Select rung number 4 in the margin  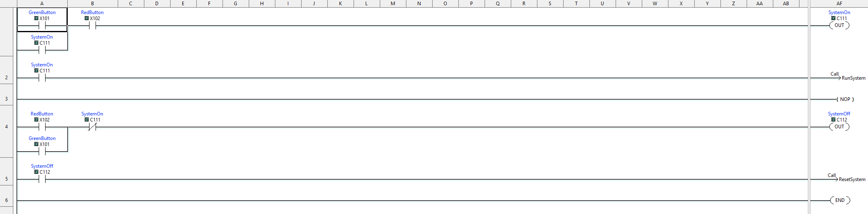tap(6, 126)
